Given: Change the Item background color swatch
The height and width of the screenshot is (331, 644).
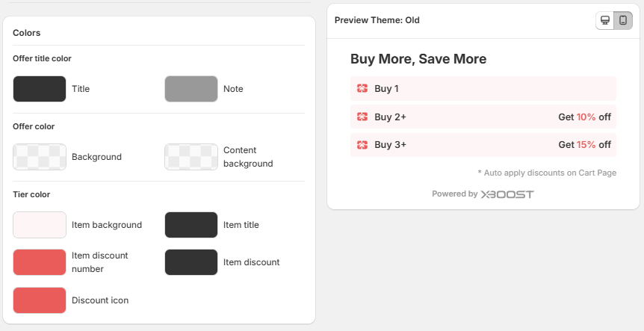Looking at the screenshot, I should pyautogui.click(x=40, y=225).
